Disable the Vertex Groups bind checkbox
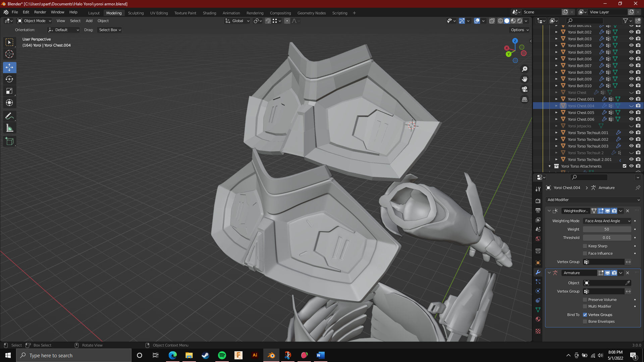This screenshot has height=362, width=644. pos(585,315)
